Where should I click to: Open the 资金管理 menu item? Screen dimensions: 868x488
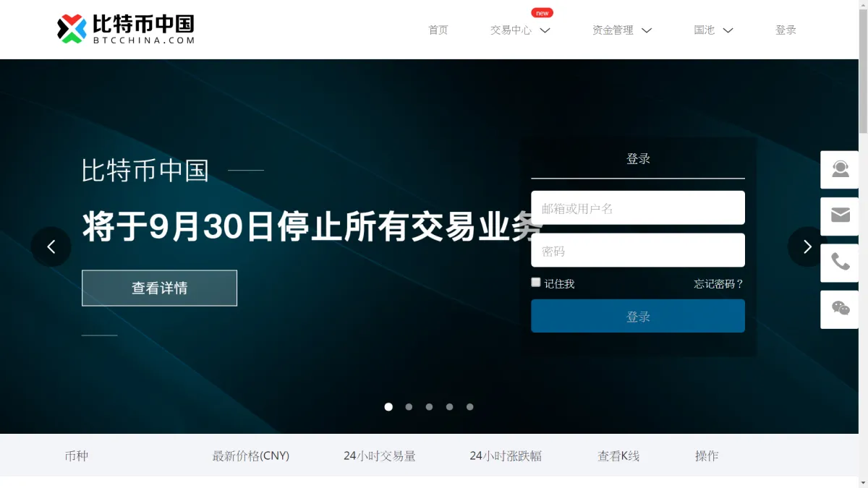pyautogui.click(x=613, y=30)
